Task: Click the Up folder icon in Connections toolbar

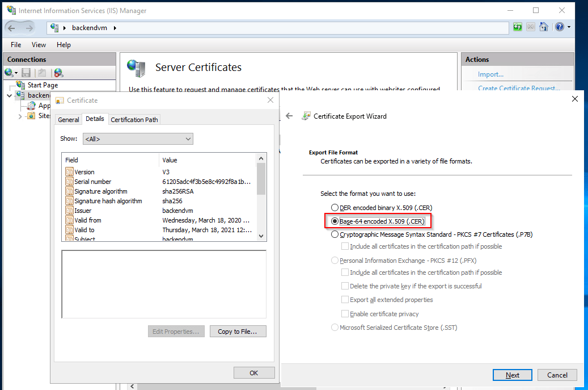Action: [42, 73]
